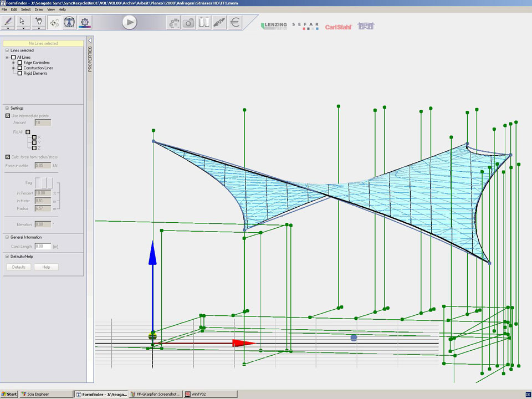Collapse the General Information section
This screenshot has width=532, height=399.
(7, 237)
